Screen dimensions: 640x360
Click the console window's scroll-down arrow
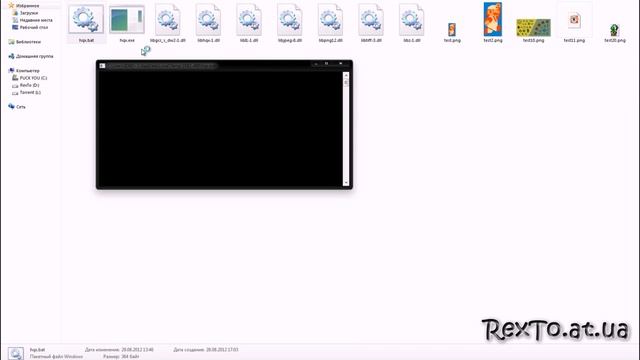[346, 182]
